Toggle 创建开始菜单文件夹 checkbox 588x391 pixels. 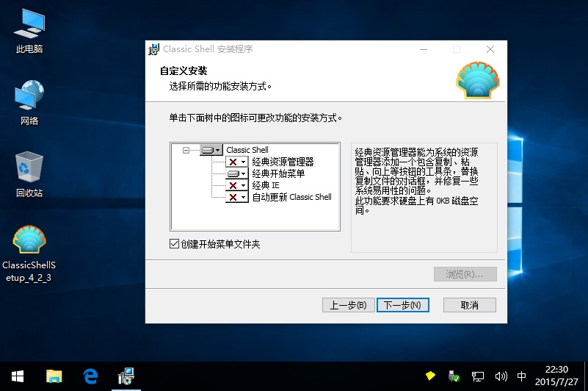click(174, 244)
